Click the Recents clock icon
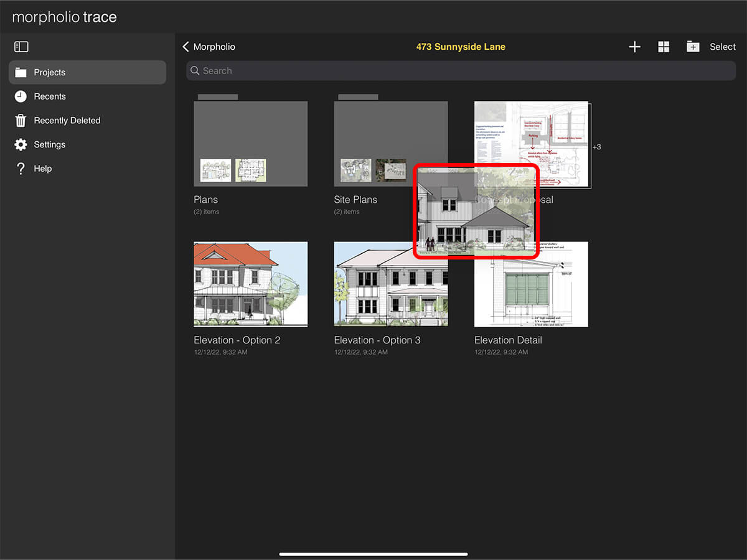The height and width of the screenshot is (560, 747). coord(21,96)
